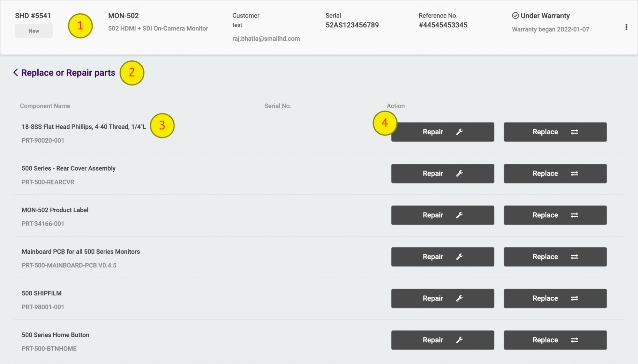Replace the 18-8SS Flat Head Phillips screw
The height and width of the screenshot is (364, 638).
point(555,132)
